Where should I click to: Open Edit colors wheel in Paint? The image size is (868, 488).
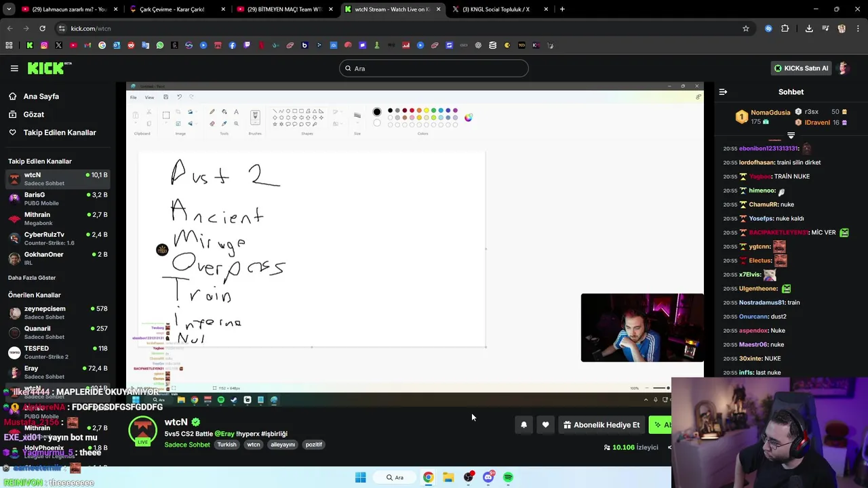tap(468, 117)
